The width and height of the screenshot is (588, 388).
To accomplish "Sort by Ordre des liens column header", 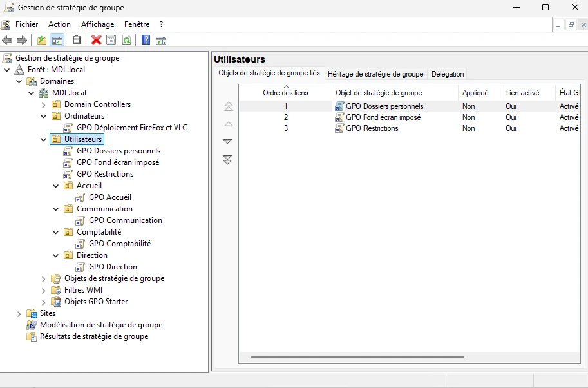I will click(x=285, y=93).
